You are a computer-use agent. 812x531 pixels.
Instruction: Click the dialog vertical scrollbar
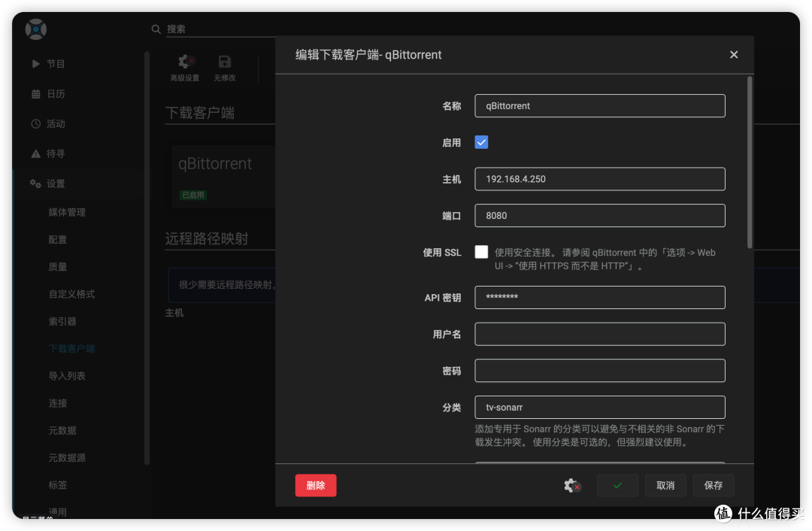pyautogui.click(x=750, y=162)
